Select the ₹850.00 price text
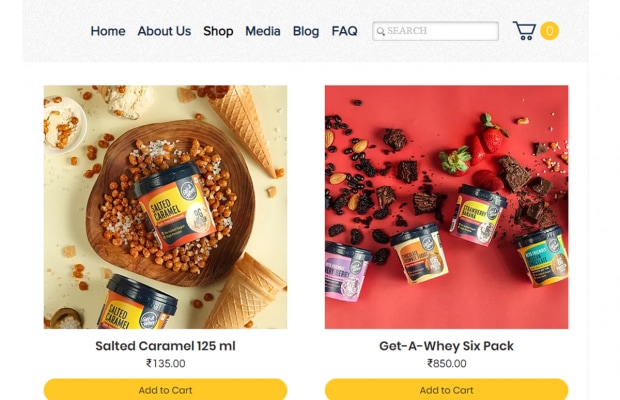620x400 pixels. pos(446,364)
